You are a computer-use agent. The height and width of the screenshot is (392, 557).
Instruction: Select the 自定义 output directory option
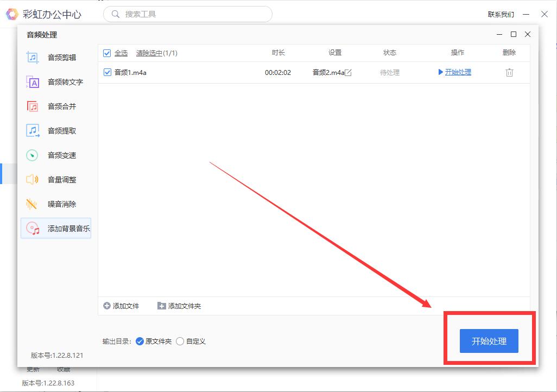(180, 341)
